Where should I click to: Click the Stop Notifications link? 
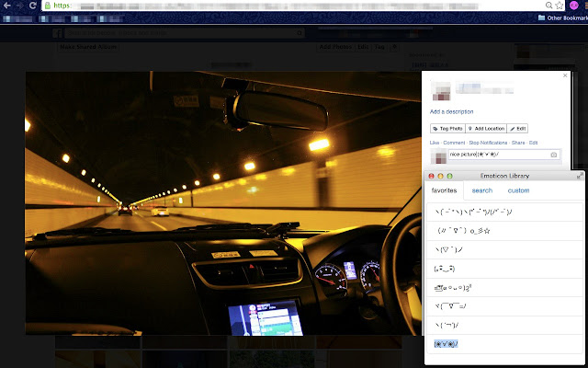click(x=488, y=143)
